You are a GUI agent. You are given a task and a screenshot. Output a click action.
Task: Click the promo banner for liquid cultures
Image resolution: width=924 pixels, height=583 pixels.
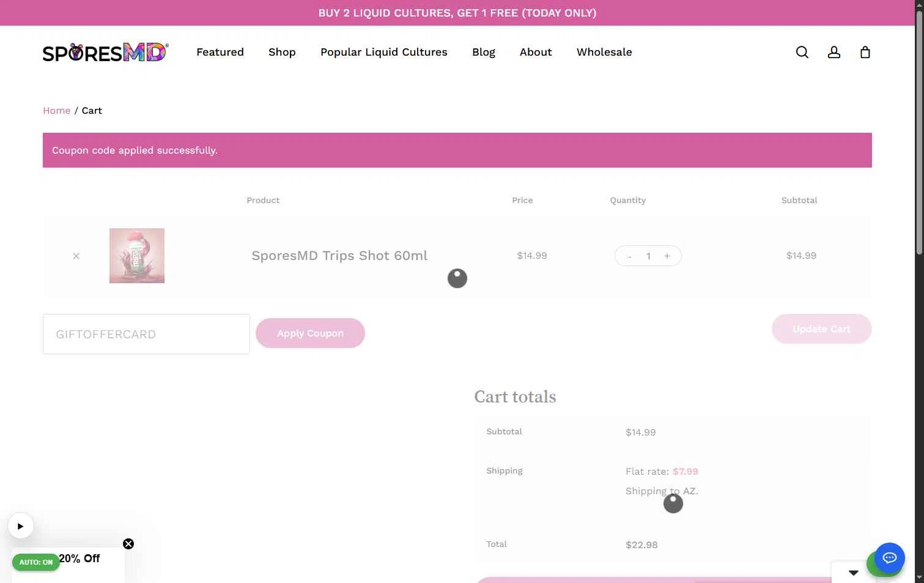(x=457, y=13)
